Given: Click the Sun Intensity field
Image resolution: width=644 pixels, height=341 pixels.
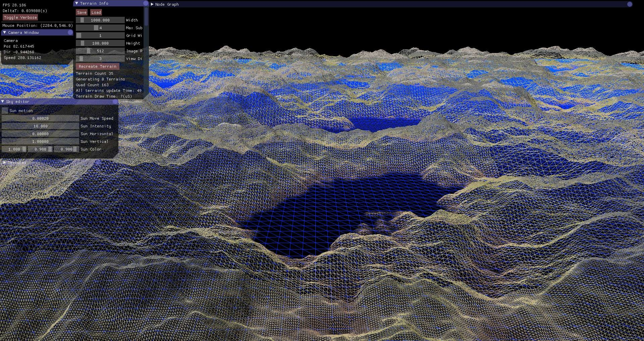Looking at the screenshot, I should (x=40, y=126).
